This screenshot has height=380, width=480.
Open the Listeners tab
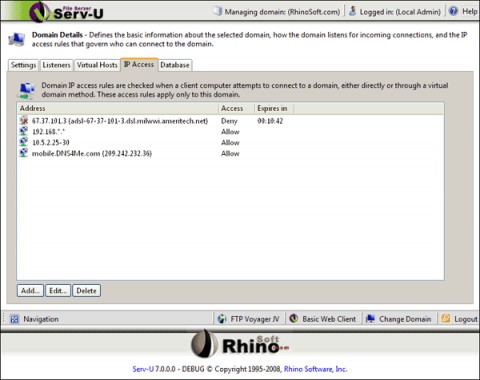click(x=56, y=65)
